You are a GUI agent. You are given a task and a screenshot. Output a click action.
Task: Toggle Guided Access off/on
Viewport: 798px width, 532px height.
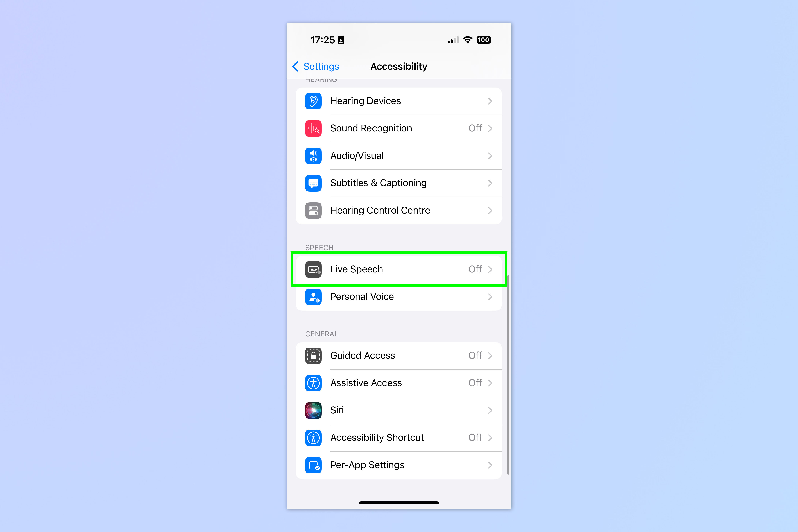point(399,355)
